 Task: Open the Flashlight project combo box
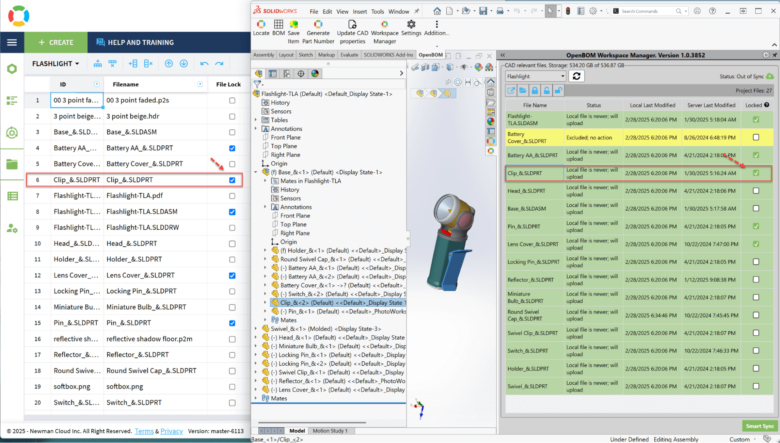pyautogui.click(x=536, y=76)
